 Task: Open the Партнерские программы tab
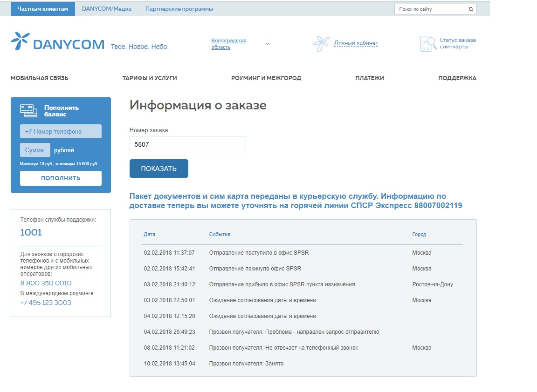[179, 9]
